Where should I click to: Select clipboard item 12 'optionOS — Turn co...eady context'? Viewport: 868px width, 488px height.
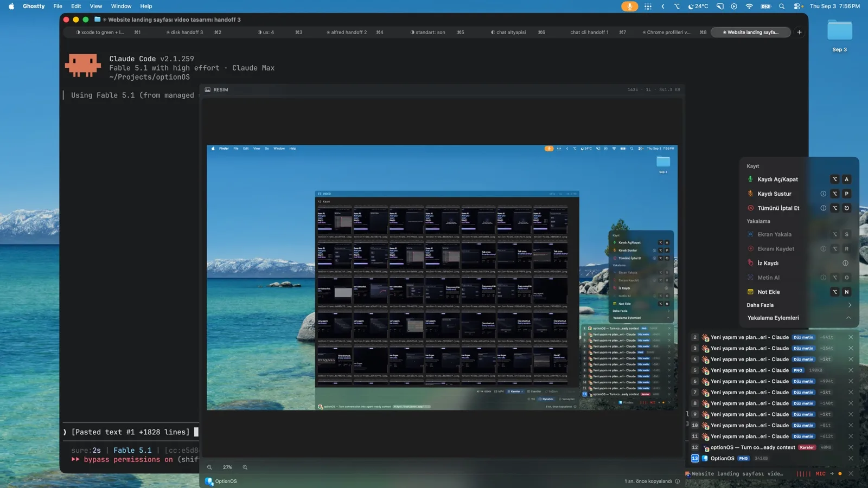770,447
